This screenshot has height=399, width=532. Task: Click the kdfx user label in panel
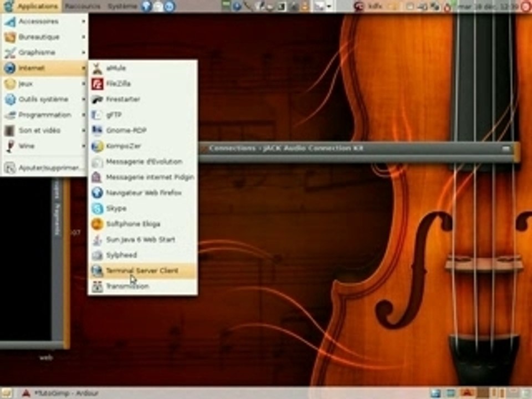tap(375, 6)
